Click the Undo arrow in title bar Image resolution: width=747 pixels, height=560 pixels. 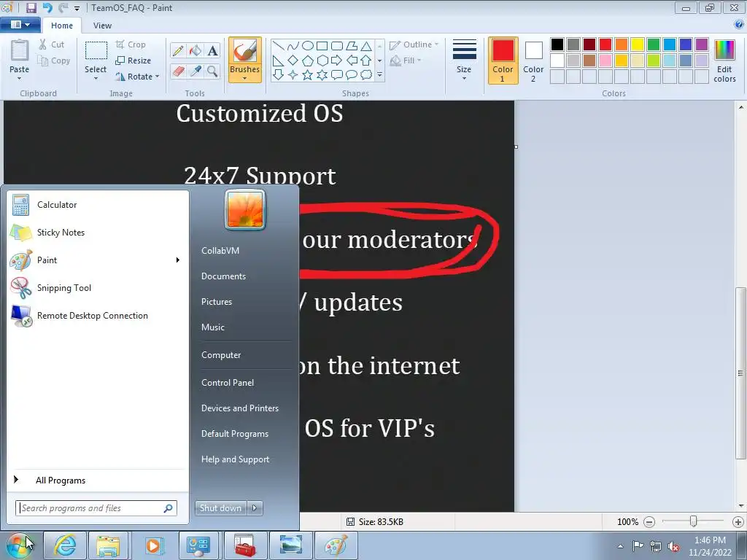[x=47, y=7]
